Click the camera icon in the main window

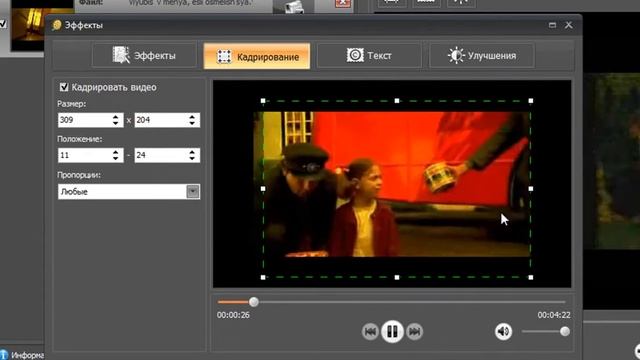[293, 7]
